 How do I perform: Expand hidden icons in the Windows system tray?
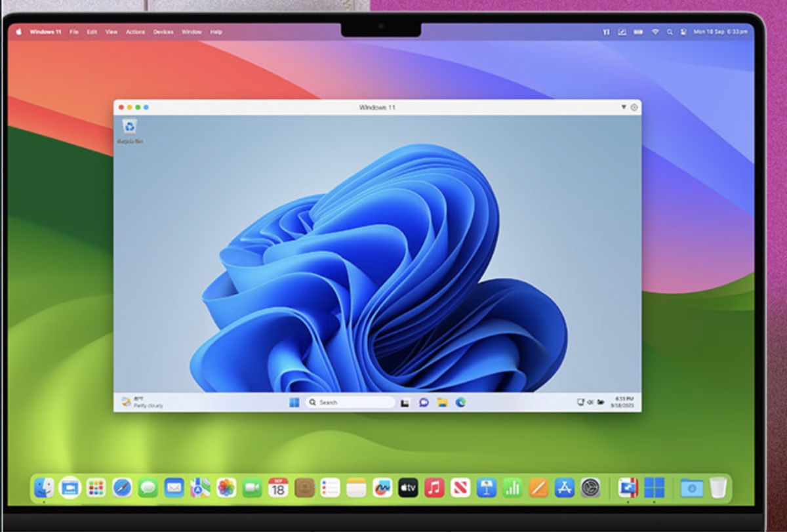(x=582, y=402)
